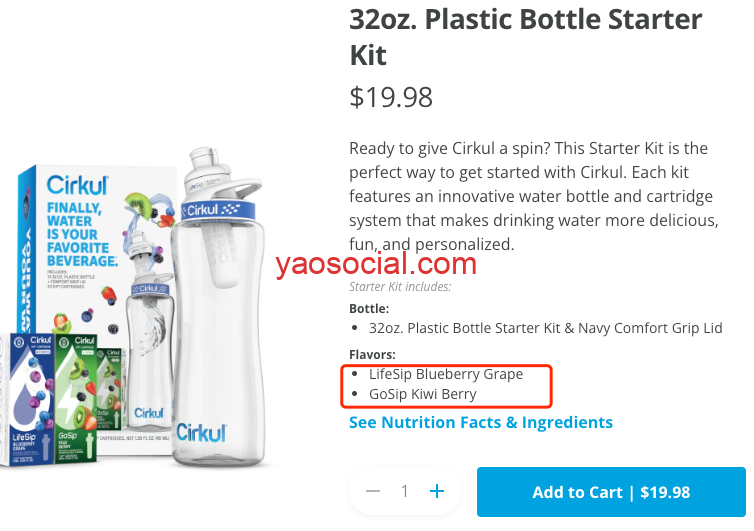Click the 32oz. Plastic Bottle Starter Kit title
754x531 pixels.
525,35
